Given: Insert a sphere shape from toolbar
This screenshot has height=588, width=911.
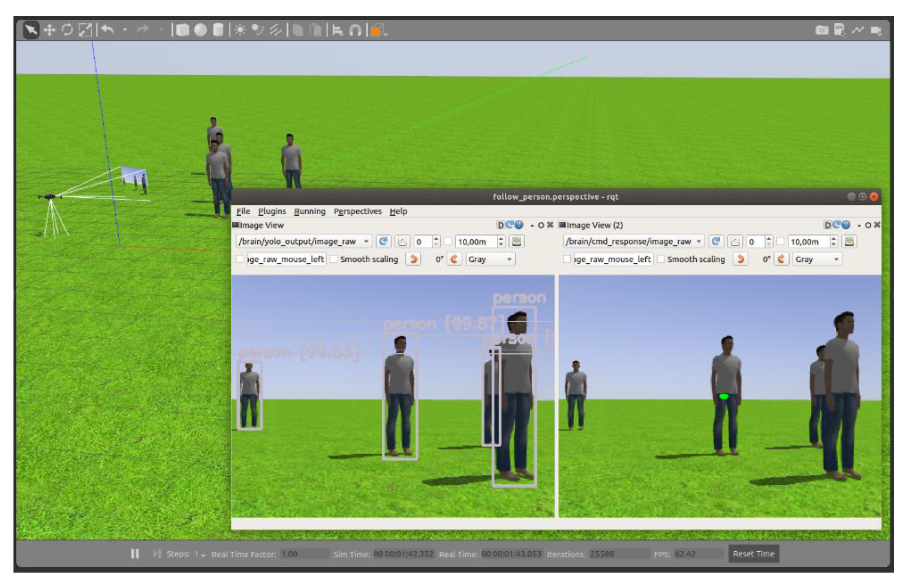Looking at the screenshot, I should click(200, 30).
